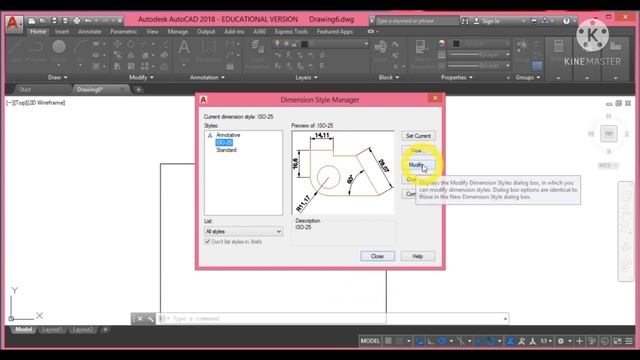This screenshot has width=640, height=360.
Task: Select the Move tool in Modify panel
Action: point(118,44)
